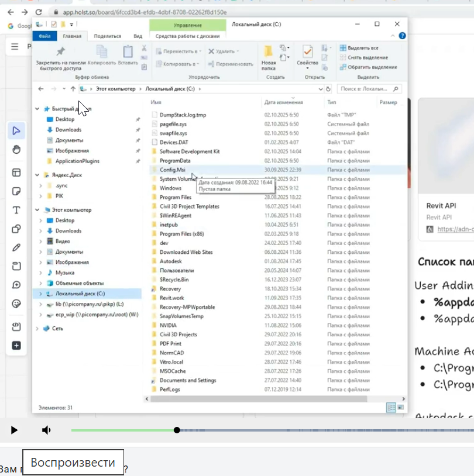
Task: Reload the browser page
Action: tap(39, 12)
